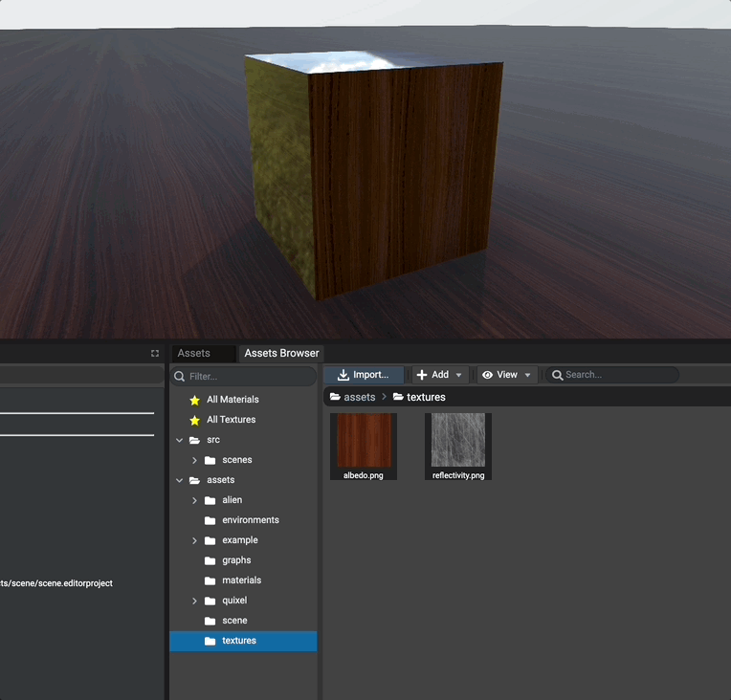This screenshot has width=731, height=700.
Task: Maximize panel with the expand icon
Action: [155, 353]
